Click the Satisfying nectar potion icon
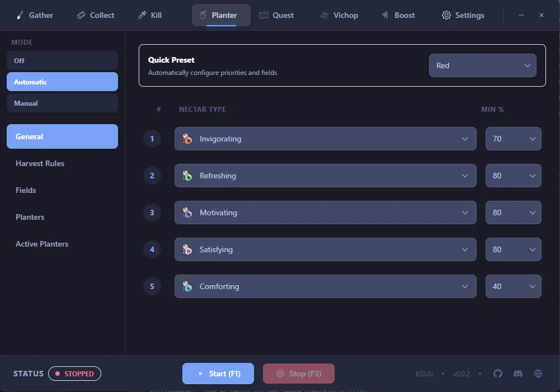Screen dimensions: 560x392 pyautogui.click(x=187, y=249)
